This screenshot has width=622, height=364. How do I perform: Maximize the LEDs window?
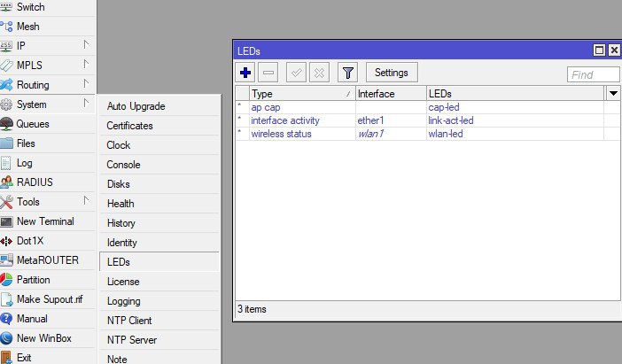(x=599, y=50)
